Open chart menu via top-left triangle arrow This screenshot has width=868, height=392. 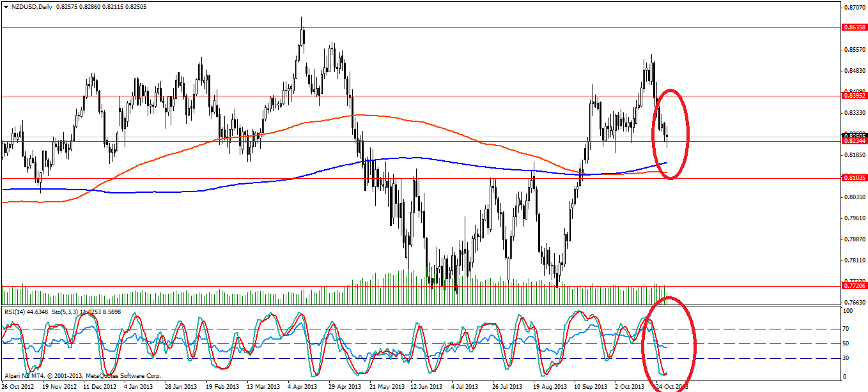click(6, 6)
